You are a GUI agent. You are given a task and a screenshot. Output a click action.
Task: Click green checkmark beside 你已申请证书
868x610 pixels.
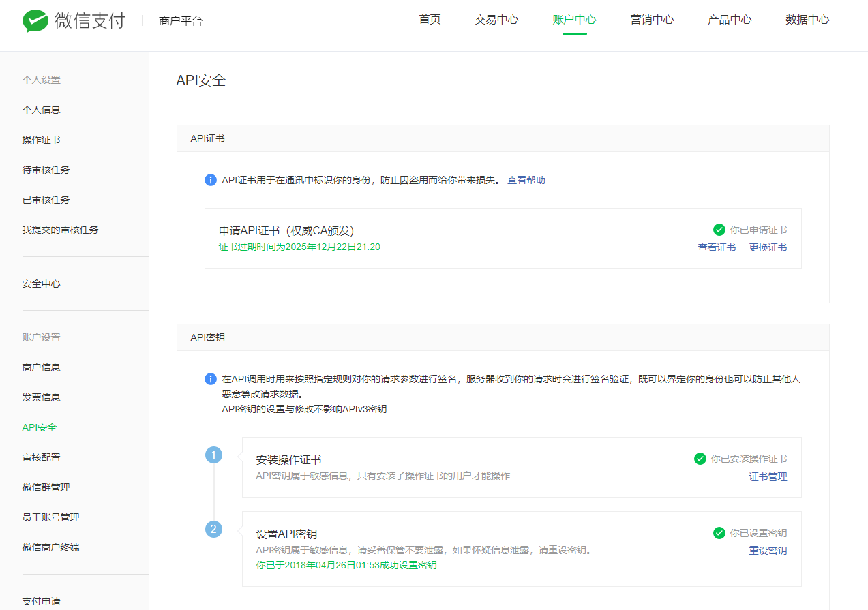click(x=719, y=230)
